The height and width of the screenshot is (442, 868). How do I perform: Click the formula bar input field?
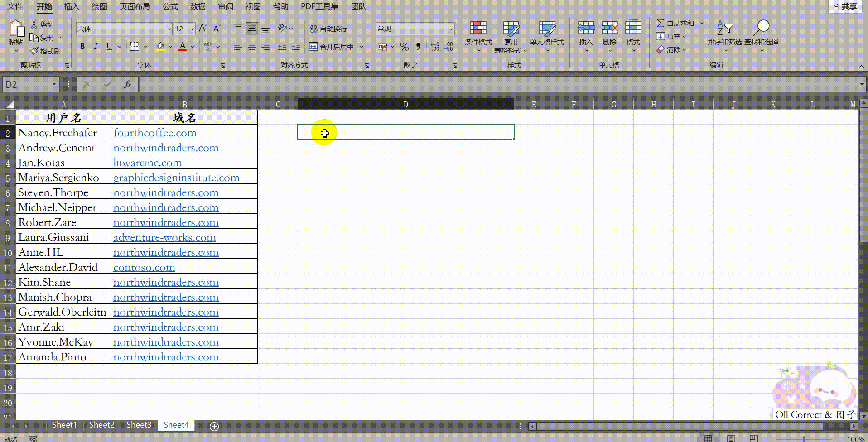pyautogui.click(x=498, y=84)
